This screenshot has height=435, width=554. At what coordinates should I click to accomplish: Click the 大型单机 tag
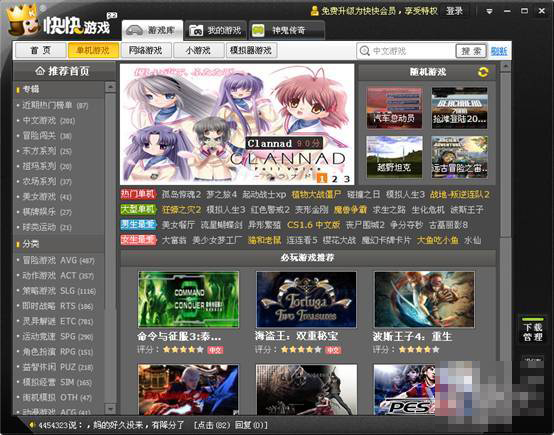[x=138, y=209]
